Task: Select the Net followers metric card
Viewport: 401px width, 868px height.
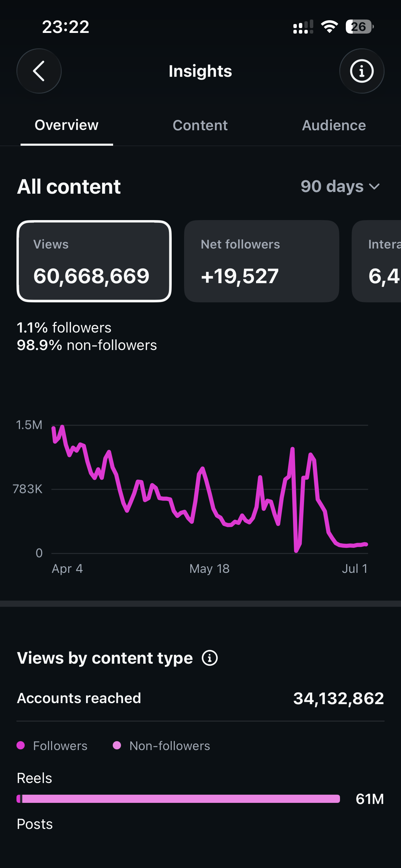Action: click(x=262, y=261)
